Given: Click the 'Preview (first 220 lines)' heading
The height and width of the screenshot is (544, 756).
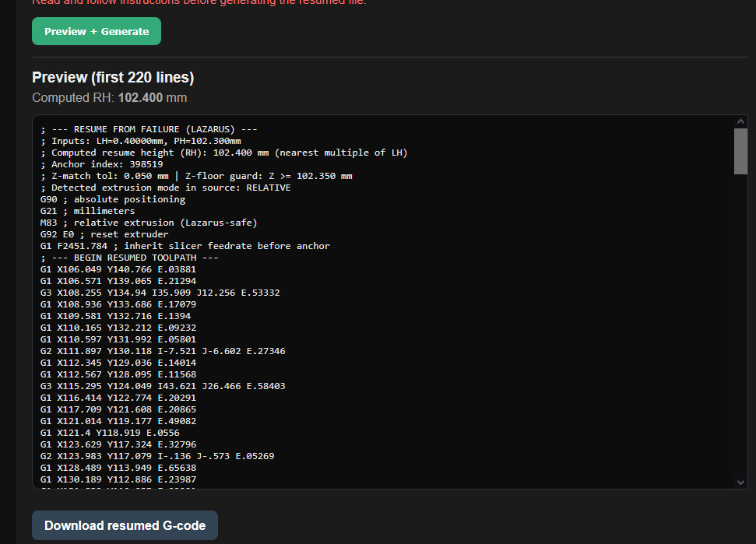Looking at the screenshot, I should [113, 78].
